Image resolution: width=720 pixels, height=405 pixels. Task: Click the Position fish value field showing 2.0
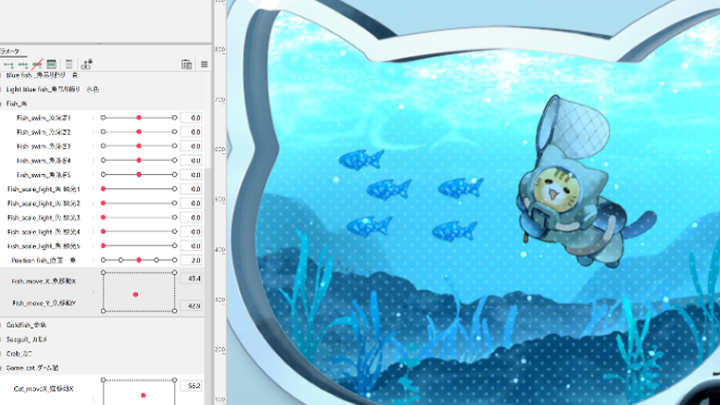point(191,260)
